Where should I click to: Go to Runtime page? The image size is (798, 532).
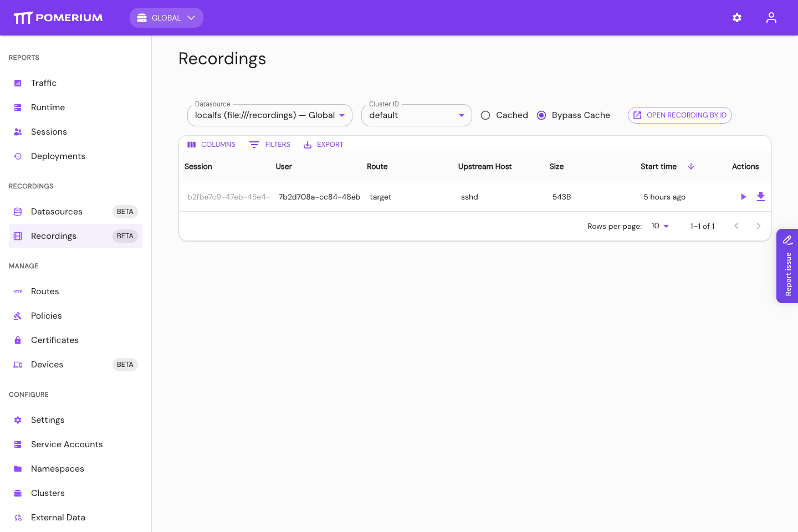pyautogui.click(x=75, y=108)
